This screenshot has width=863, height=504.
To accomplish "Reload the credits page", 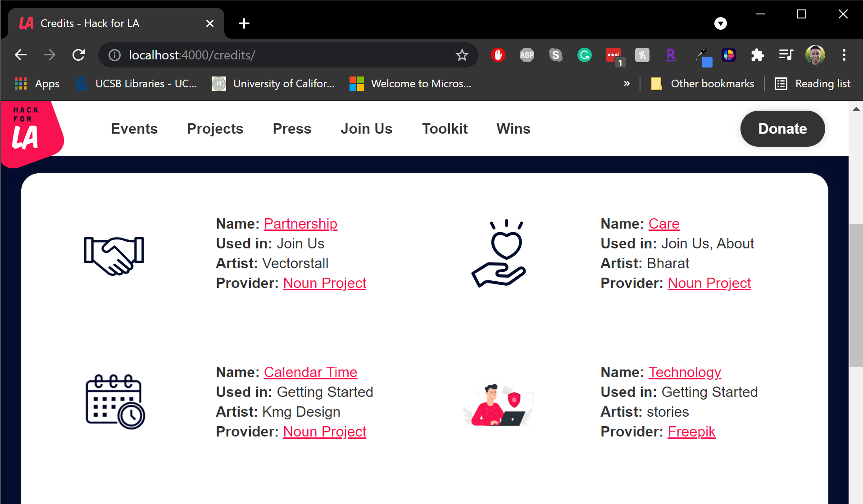I will pyautogui.click(x=79, y=55).
